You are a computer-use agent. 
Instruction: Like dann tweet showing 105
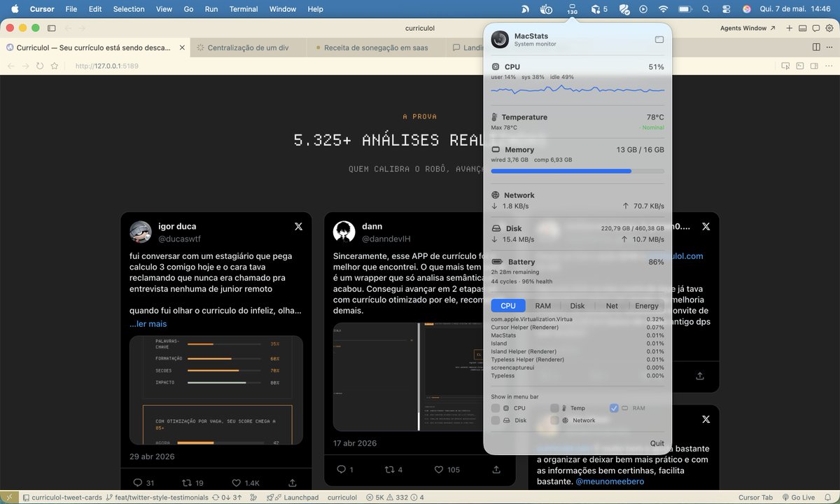[x=449, y=470]
